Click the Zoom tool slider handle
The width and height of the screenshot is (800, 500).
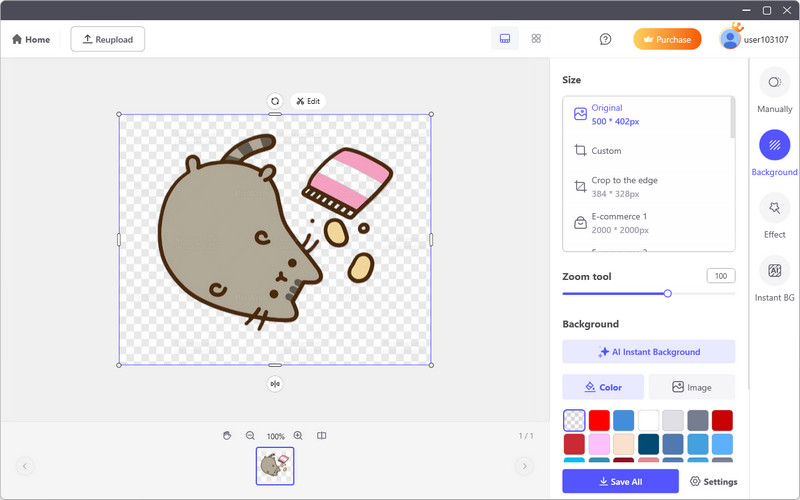pos(667,293)
